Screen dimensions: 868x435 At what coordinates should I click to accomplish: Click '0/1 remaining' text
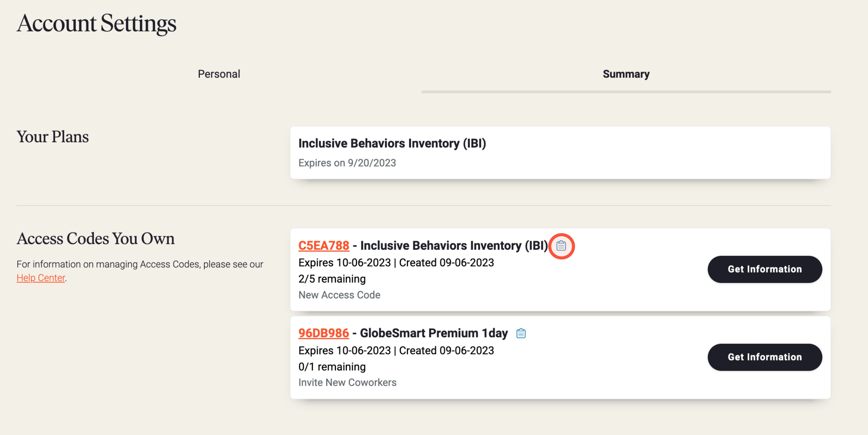(x=332, y=367)
